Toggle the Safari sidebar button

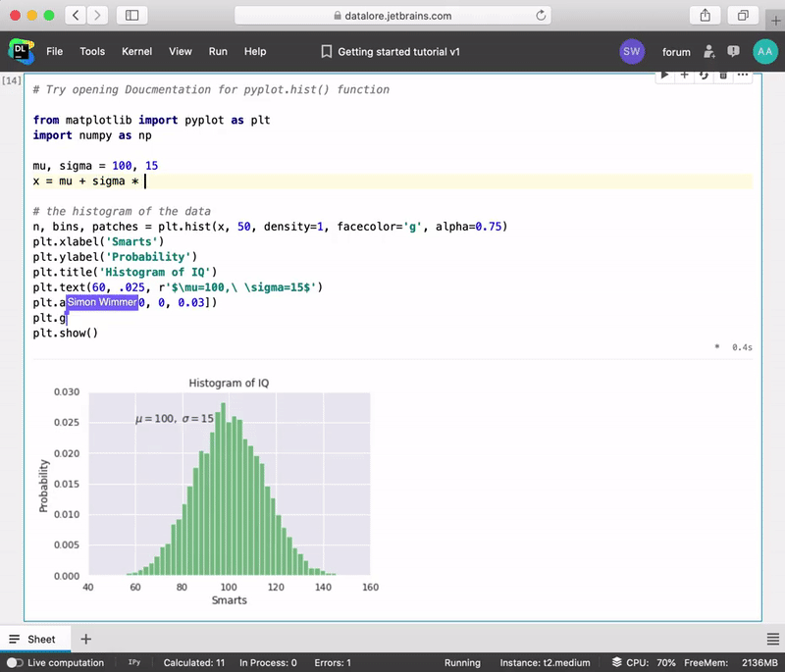point(131,16)
